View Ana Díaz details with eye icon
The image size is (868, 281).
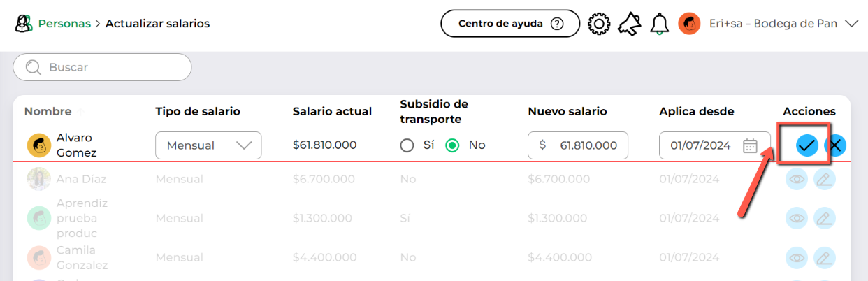[796, 180]
